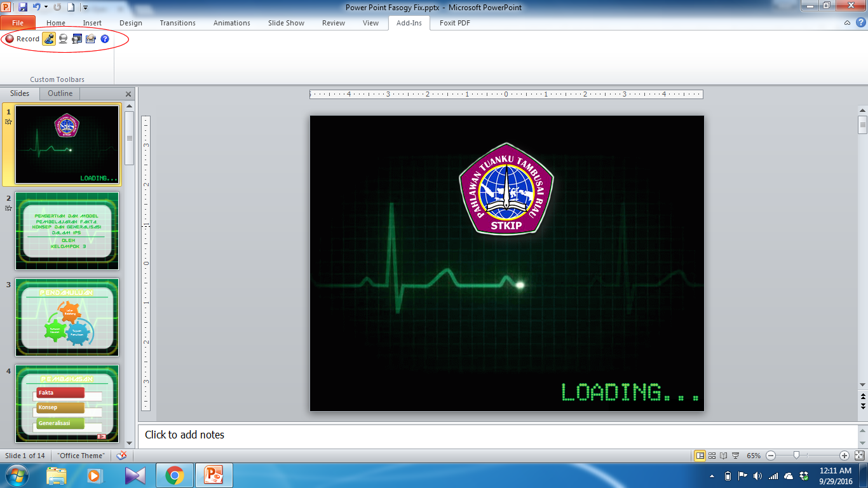The width and height of the screenshot is (868, 488).
Task: Click main editor scroll up arrow
Action: click(x=862, y=110)
